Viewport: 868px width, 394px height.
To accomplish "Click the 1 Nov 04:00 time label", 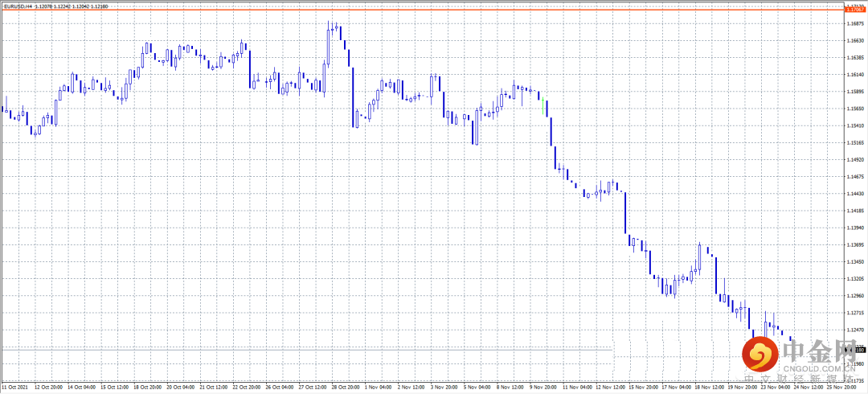I will click(x=379, y=388).
